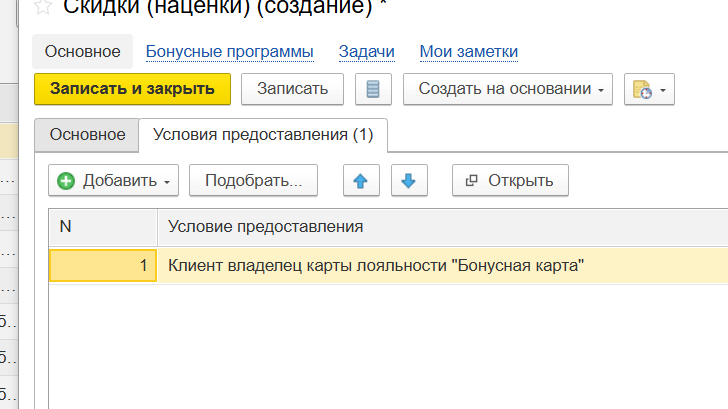This screenshot has height=409, width=728.
Task: Expand the Добавить dropdown
Action: (x=112, y=180)
